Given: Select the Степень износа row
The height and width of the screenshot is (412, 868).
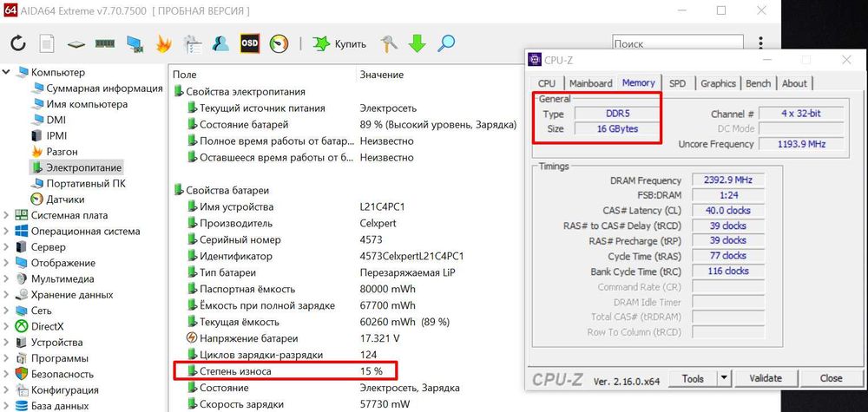Looking at the screenshot, I should tap(286, 371).
